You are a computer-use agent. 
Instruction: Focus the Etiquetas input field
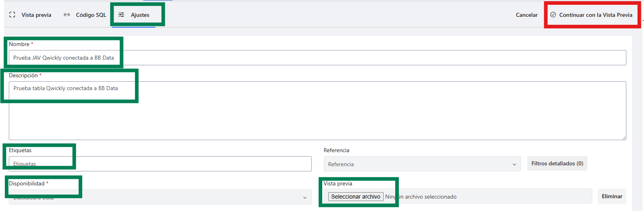point(160,164)
